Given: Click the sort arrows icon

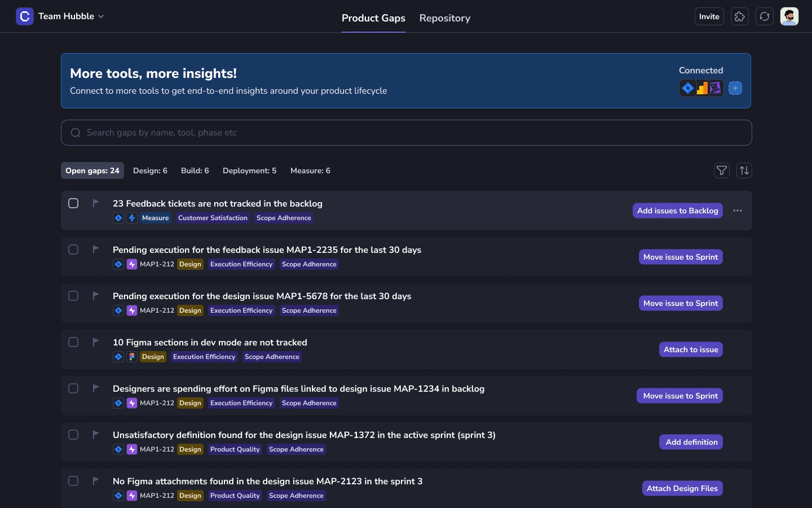Looking at the screenshot, I should [x=744, y=170].
